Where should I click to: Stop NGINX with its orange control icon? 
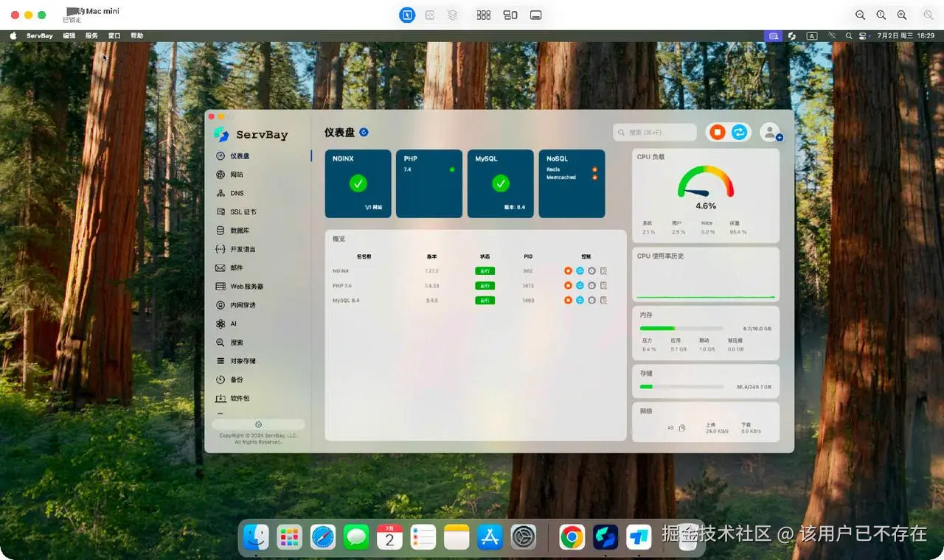point(568,271)
